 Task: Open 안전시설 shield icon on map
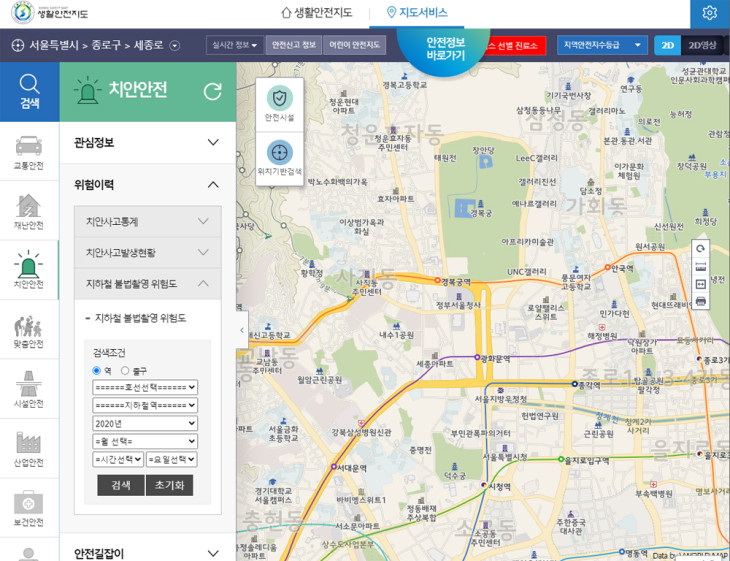coord(279,104)
